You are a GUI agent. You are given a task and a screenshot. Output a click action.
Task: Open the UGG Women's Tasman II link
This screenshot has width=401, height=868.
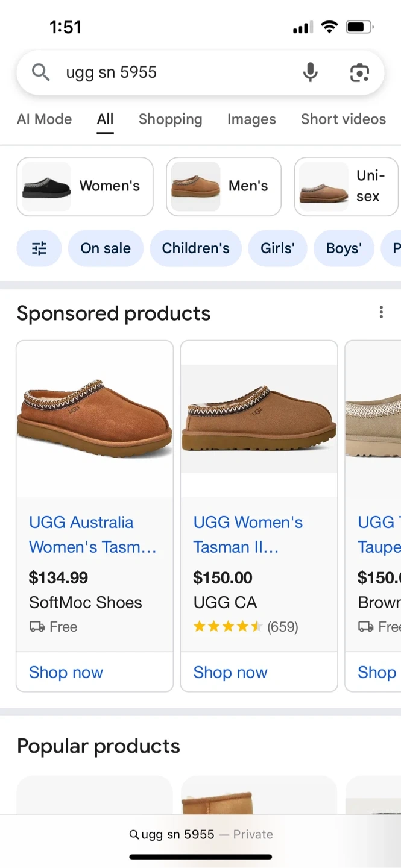[248, 535]
